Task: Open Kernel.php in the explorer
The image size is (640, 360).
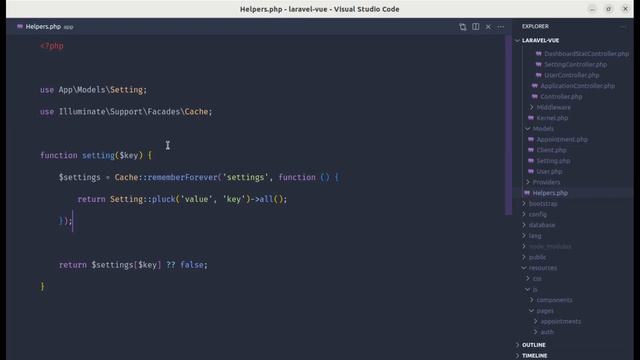Action: (552, 118)
